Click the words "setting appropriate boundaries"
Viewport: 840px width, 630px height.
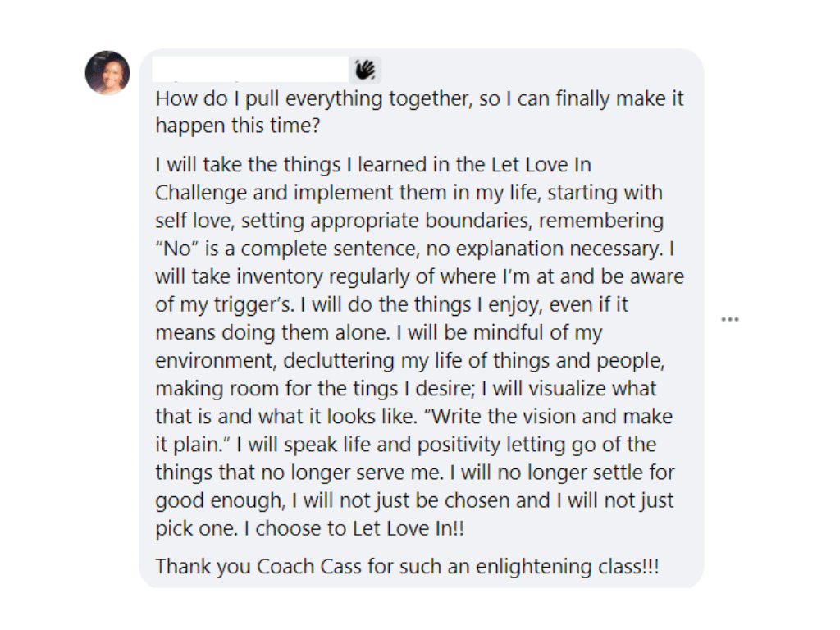[387, 221]
